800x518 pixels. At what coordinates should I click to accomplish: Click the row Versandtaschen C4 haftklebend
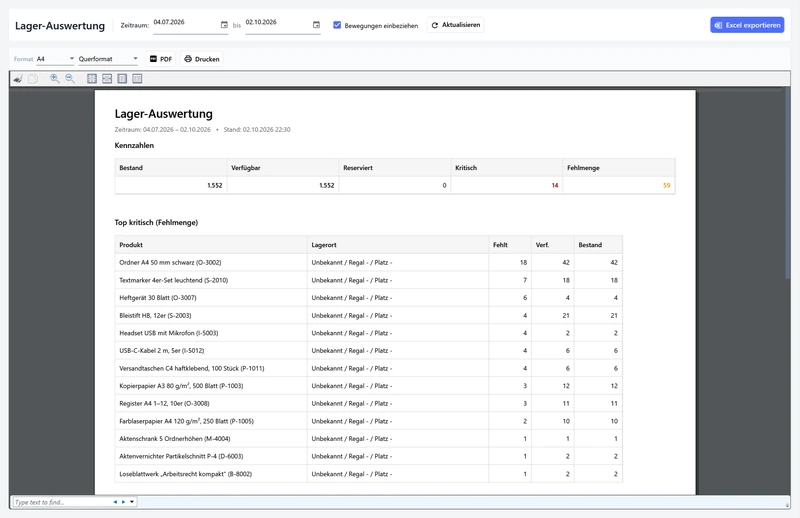tap(368, 368)
